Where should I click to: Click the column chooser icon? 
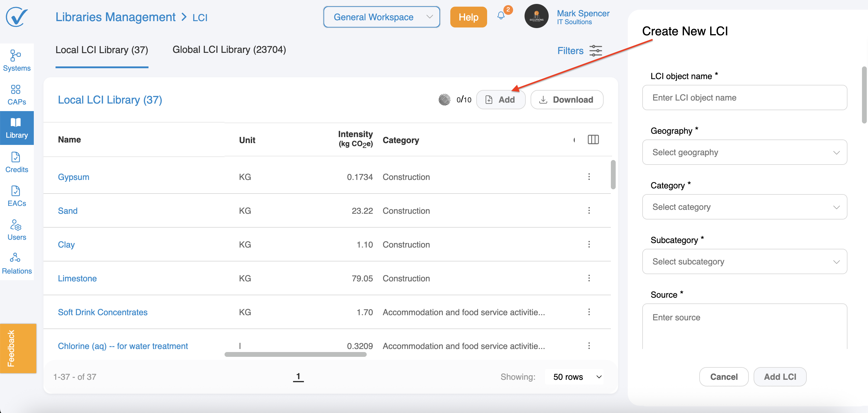(593, 139)
